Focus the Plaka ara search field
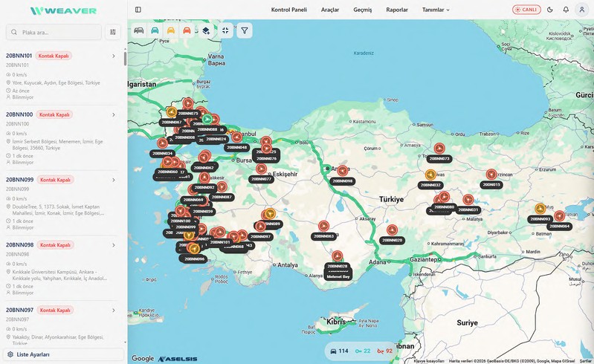 click(x=54, y=32)
